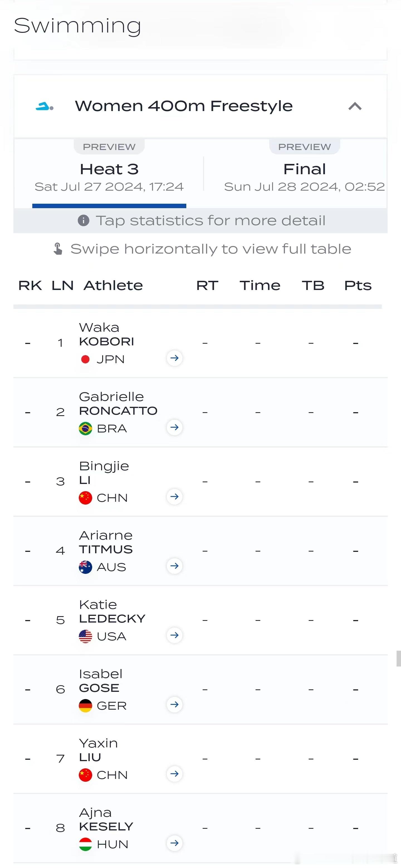
Task: Click the Australia flag icon
Action: pyautogui.click(x=85, y=567)
